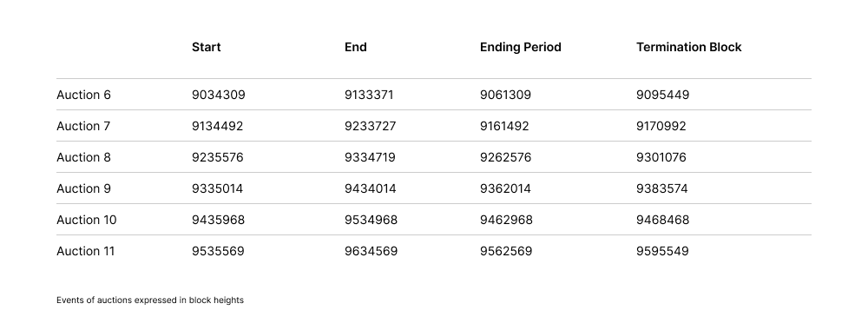
Task: Select start block value 9435968
Action: (x=218, y=220)
